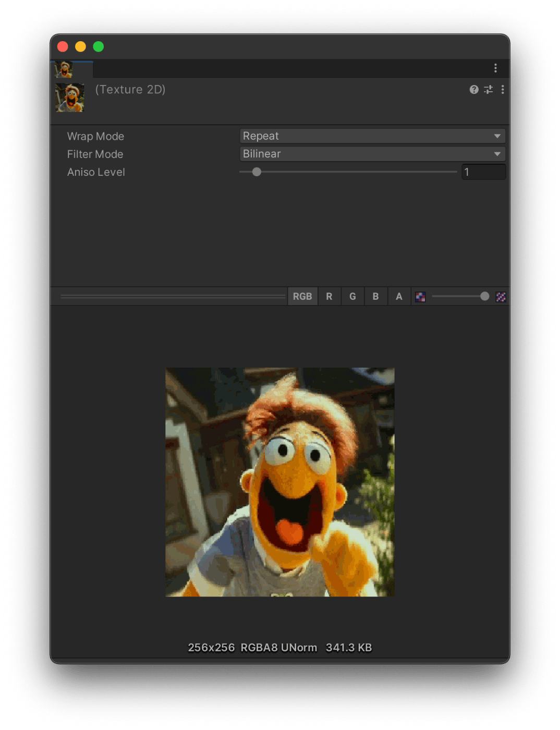
Task: Click the Wrap Mode label
Action: click(95, 136)
